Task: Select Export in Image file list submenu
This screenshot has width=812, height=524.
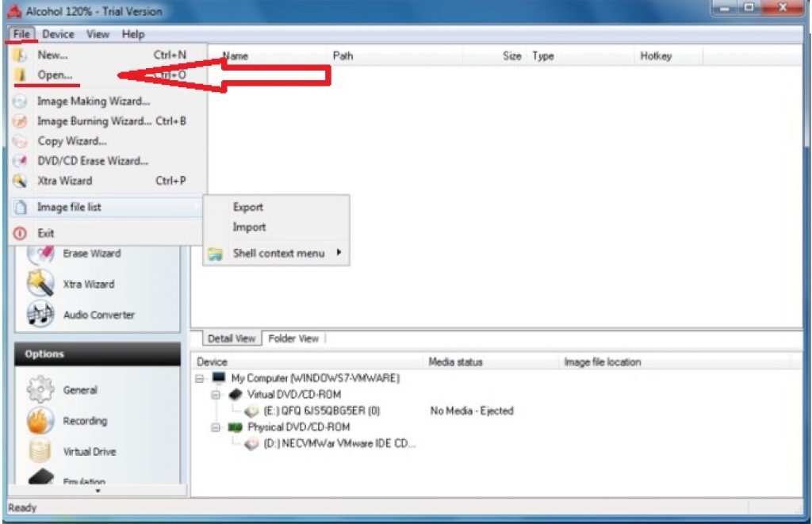Action: [248, 207]
